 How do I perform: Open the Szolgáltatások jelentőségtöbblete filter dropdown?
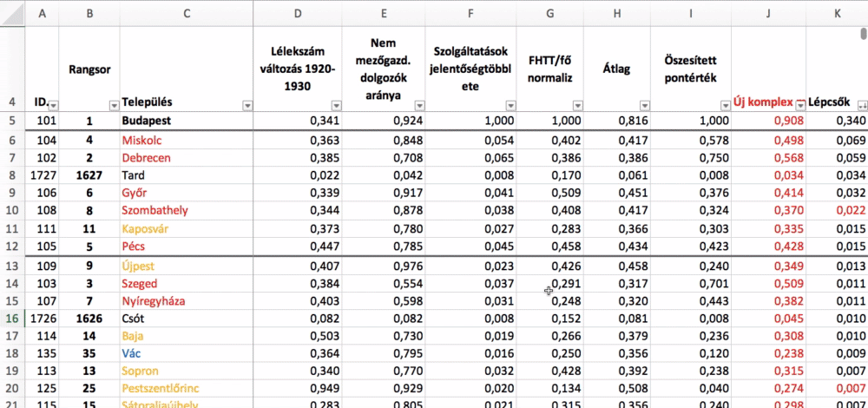tap(511, 105)
